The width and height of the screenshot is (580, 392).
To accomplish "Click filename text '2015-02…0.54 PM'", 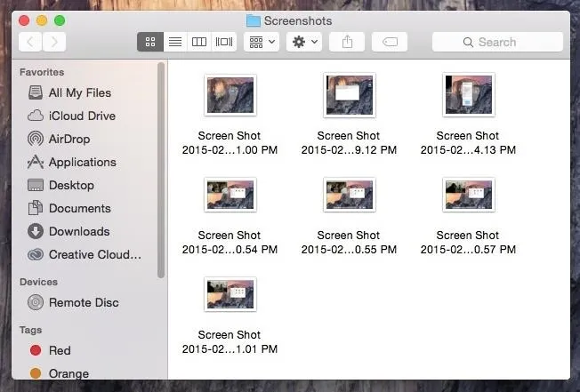I will [230, 250].
